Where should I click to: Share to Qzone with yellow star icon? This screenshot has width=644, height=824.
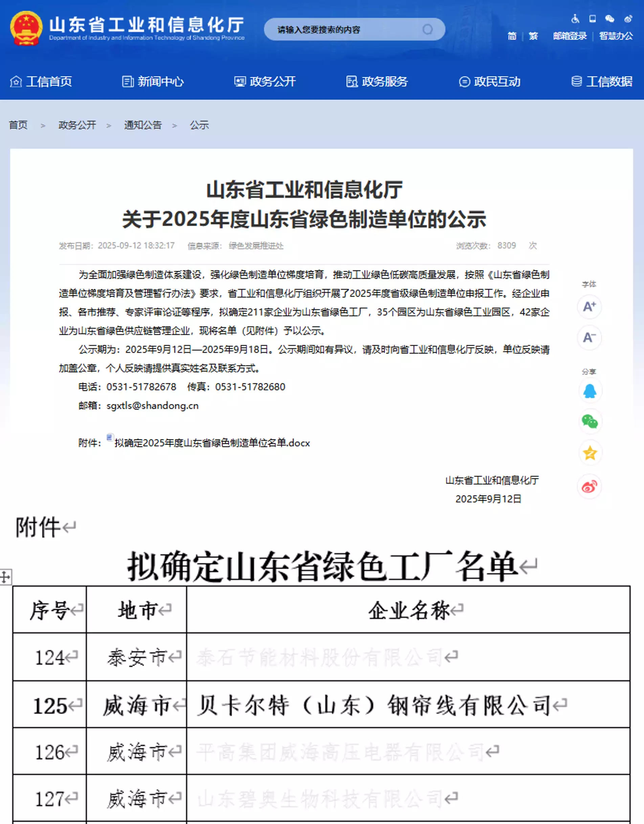[590, 453]
